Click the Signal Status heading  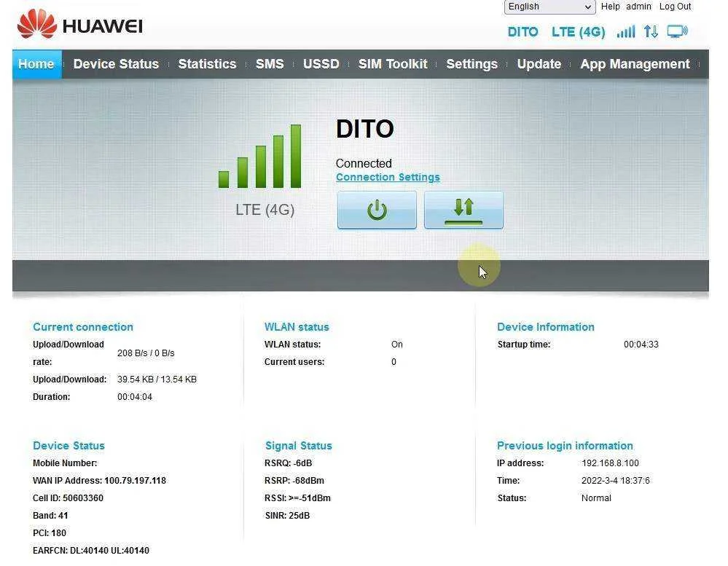click(299, 445)
